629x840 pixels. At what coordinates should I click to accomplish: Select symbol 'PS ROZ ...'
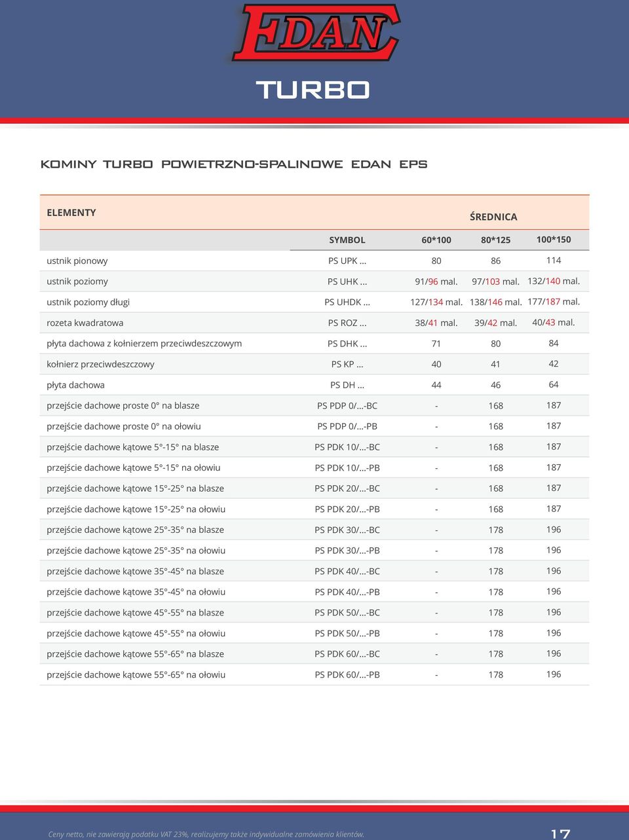tap(347, 323)
